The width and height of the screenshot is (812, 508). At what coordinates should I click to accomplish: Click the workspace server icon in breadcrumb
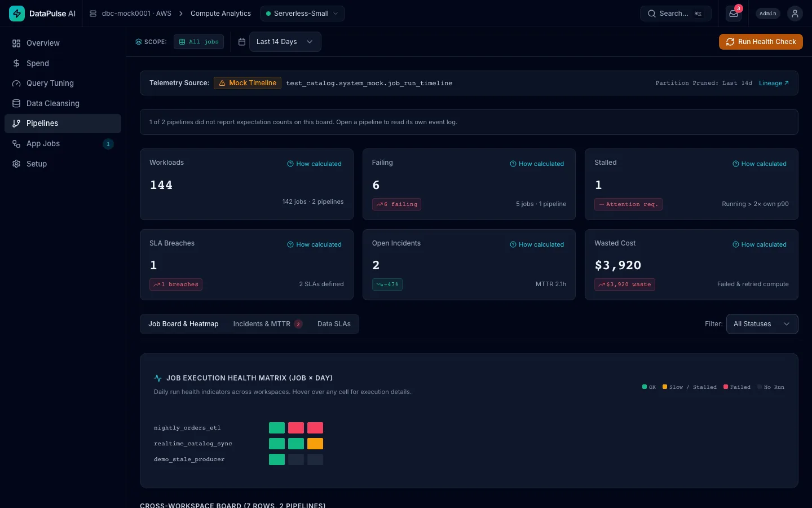(x=93, y=14)
